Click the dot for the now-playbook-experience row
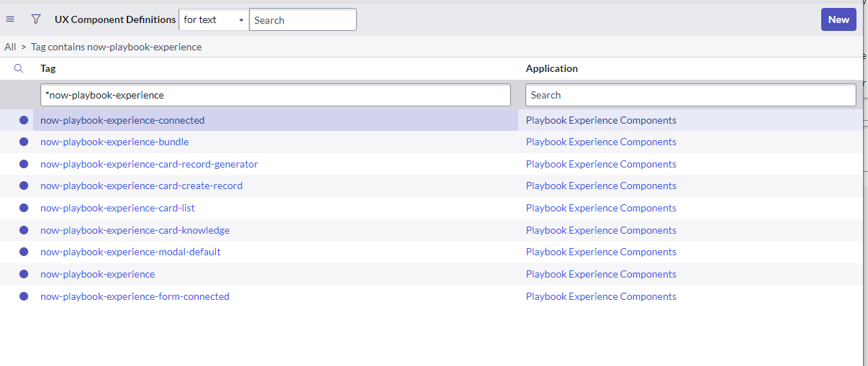 click(24, 274)
